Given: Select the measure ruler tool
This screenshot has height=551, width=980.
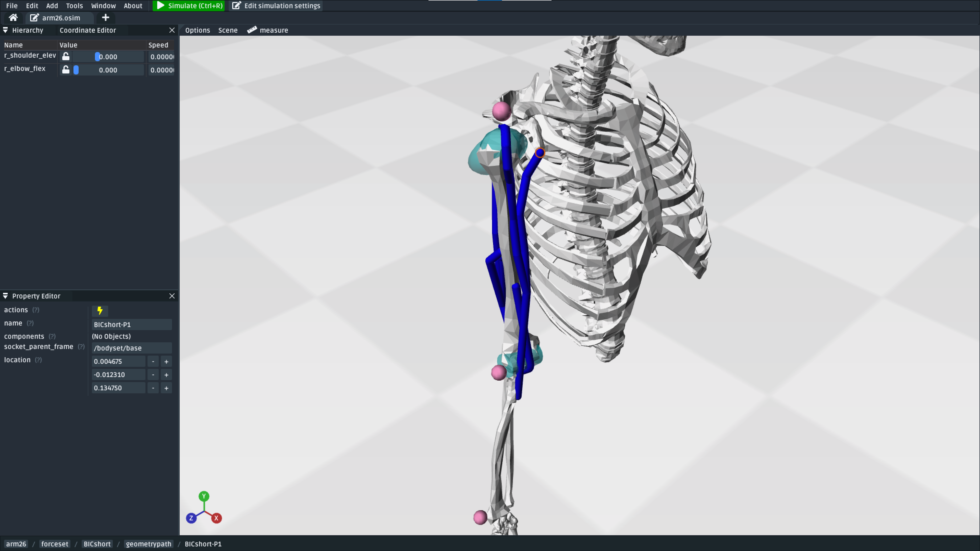Looking at the screenshot, I should click(x=267, y=30).
